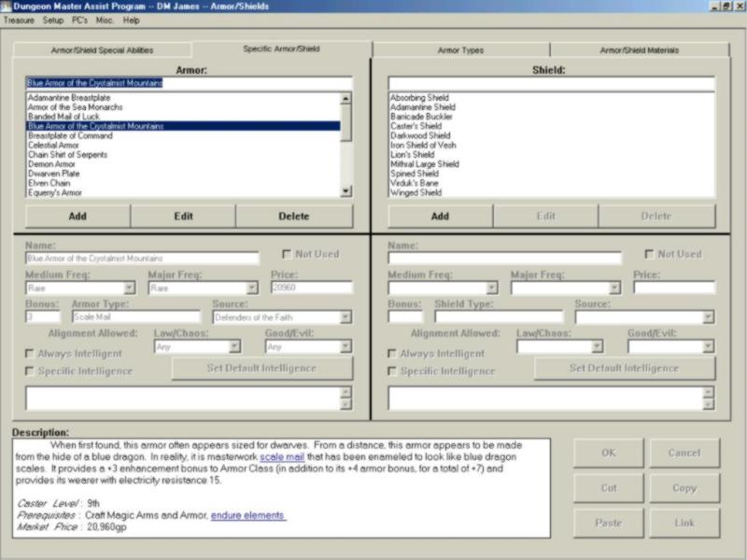This screenshot has height=560, width=747.
Task: Open the Armor/Shield Materials tab
Action: (639, 50)
